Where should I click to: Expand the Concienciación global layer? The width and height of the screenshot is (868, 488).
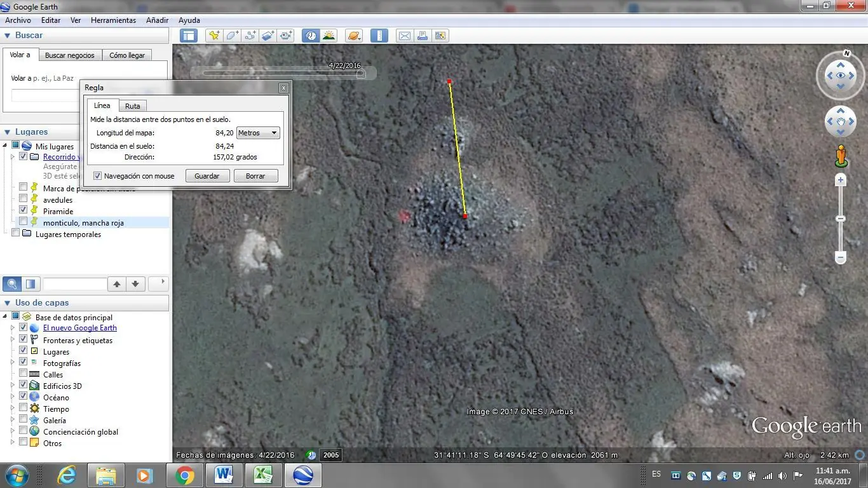12,431
